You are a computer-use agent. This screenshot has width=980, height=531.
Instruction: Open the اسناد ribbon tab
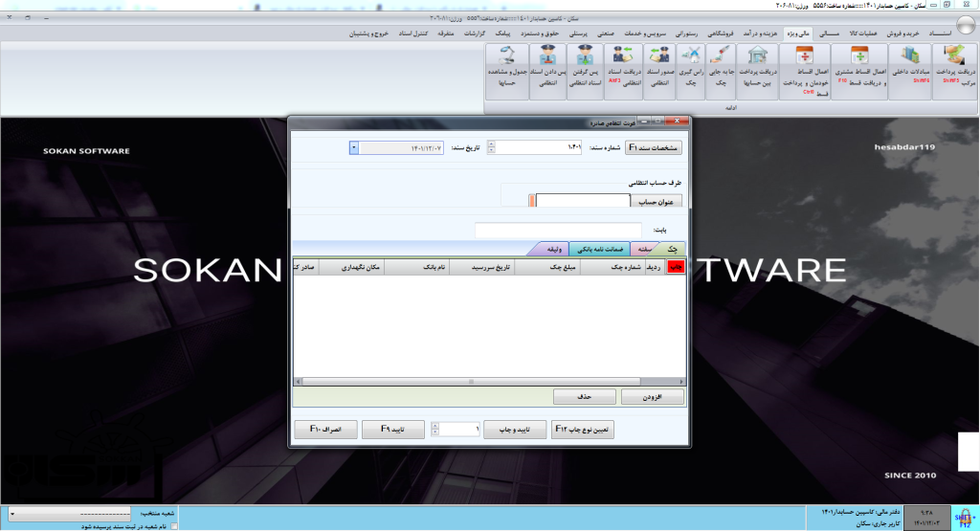940,33
